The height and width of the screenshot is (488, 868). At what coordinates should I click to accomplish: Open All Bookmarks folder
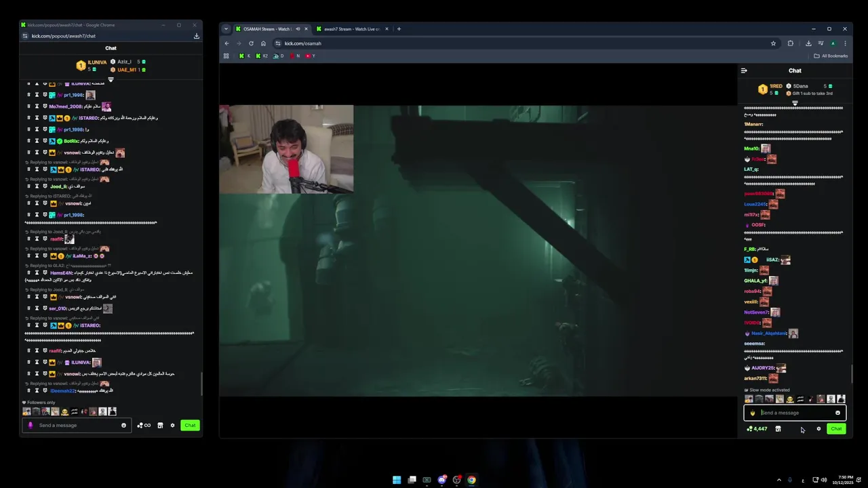[x=831, y=56]
